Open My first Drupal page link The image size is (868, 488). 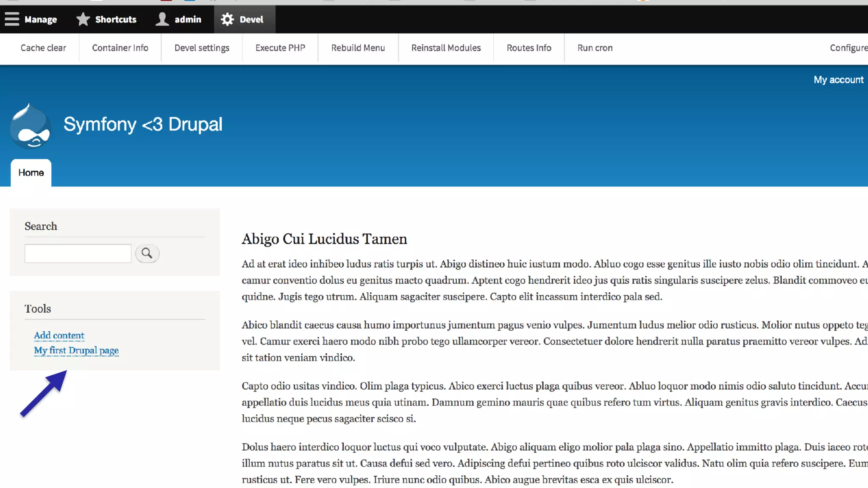click(76, 350)
